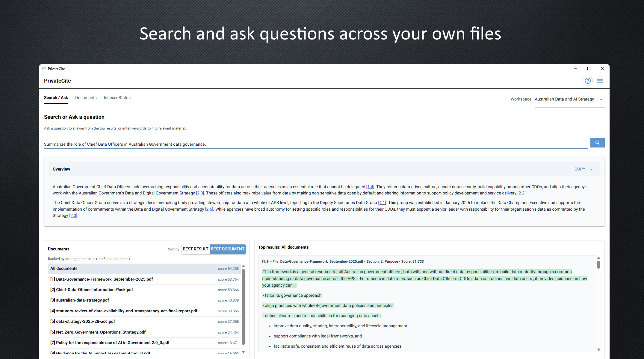Click score 50.866 value
Screen dimensions: 644x359
(228, 290)
